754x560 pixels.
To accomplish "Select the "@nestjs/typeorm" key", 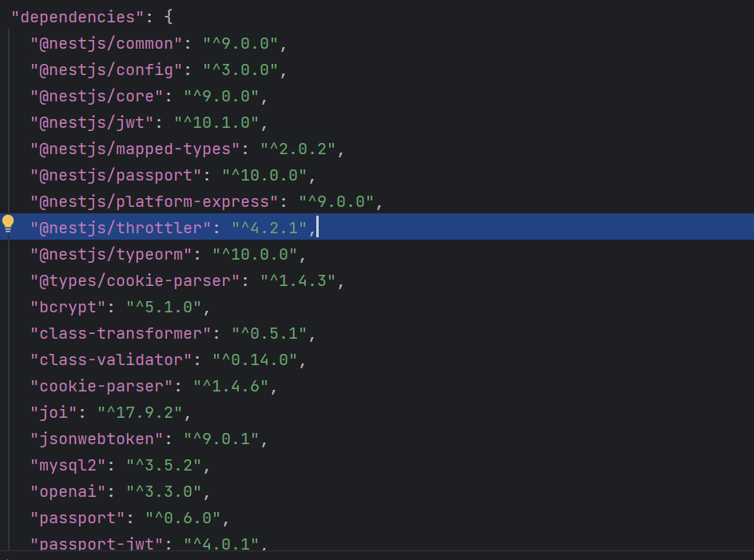I will (111, 255).
